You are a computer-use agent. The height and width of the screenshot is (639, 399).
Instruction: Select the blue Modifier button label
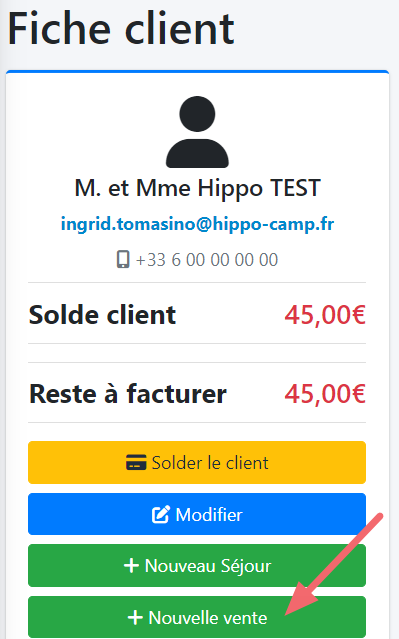pyautogui.click(x=209, y=514)
